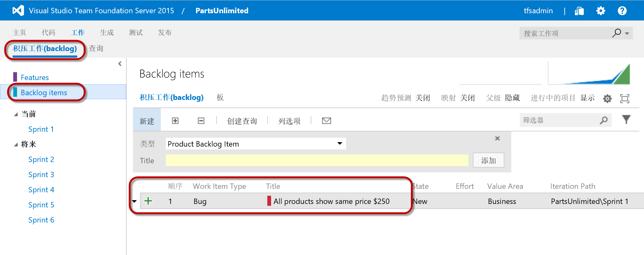Enter full screen mode icon
The width and height of the screenshot is (644, 255).
pyautogui.click(x=625, y=98)
